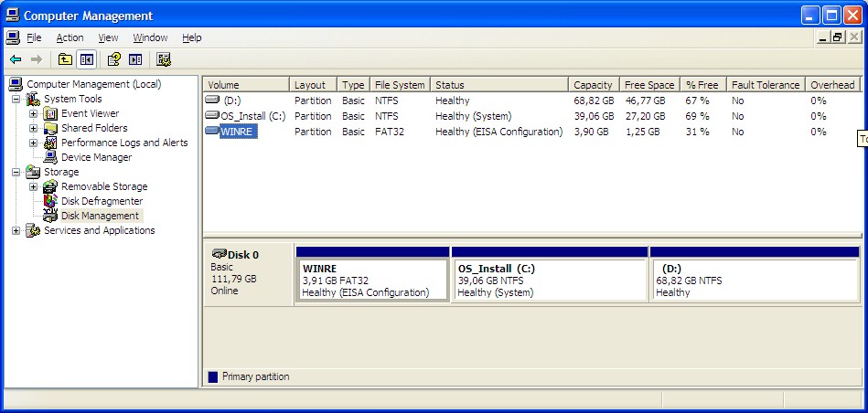868x413 pixels.
Task: Click the Disk Defragmenter icon
Action: click(x=50, y=201)
